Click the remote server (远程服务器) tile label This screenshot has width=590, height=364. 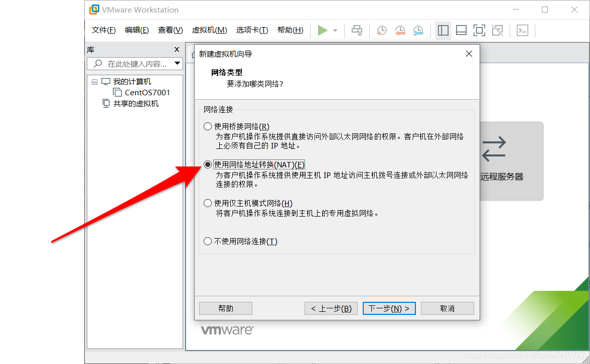click(x=502, y=176)
